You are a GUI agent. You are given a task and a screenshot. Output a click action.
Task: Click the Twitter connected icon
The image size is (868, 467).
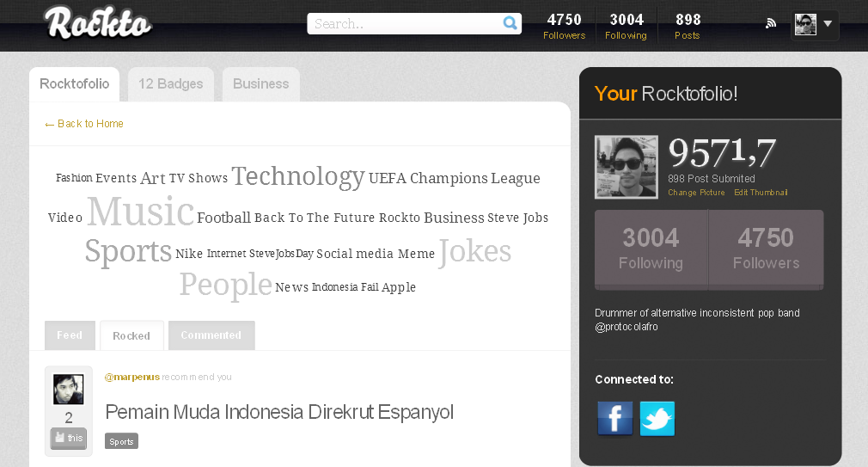click(x=657, y=418)
